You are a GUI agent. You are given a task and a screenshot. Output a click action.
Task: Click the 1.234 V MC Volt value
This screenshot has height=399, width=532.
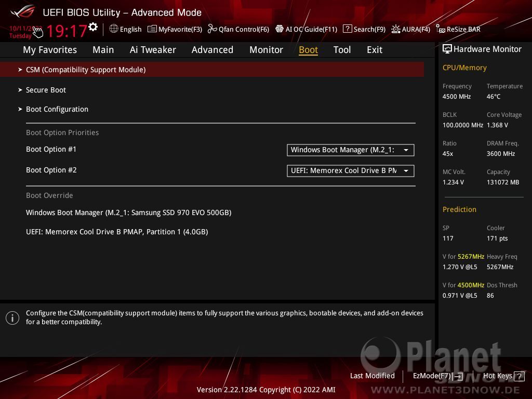click(453, 182)
